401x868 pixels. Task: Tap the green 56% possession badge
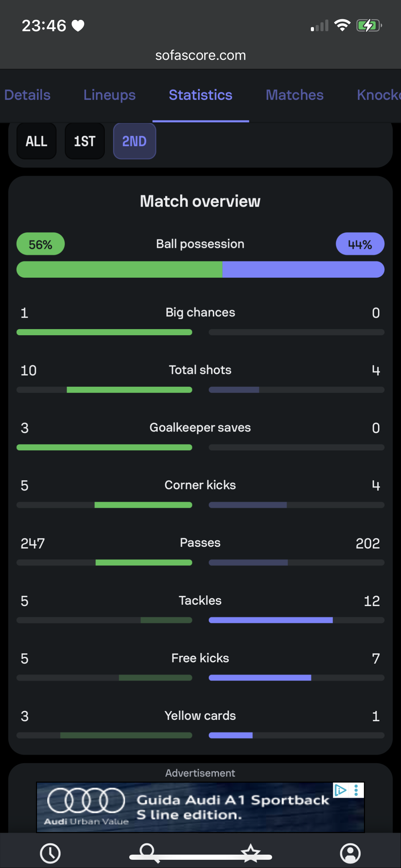coord(40,244)
